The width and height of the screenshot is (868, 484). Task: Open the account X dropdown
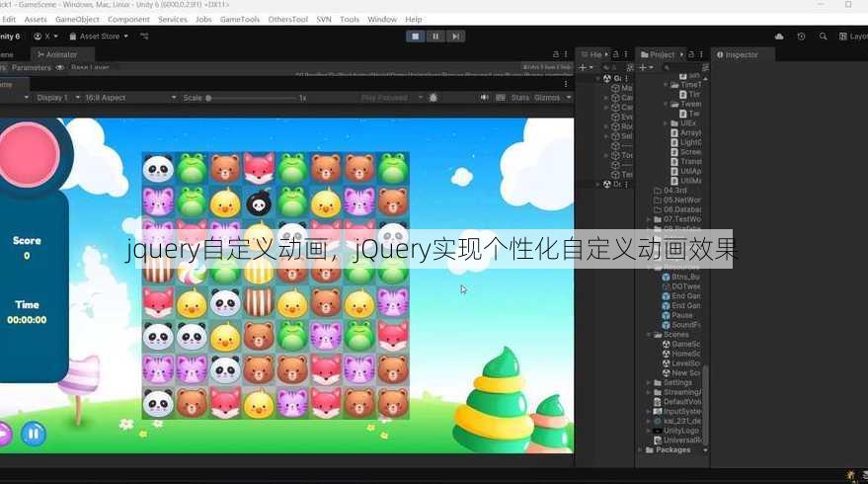(46, 37)
